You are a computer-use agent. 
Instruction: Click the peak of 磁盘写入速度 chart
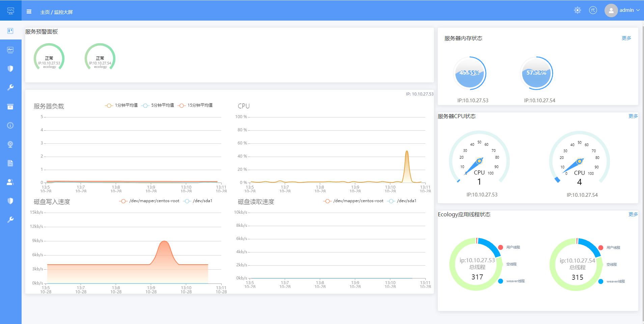pyautogui.click(x=164, y=242)
